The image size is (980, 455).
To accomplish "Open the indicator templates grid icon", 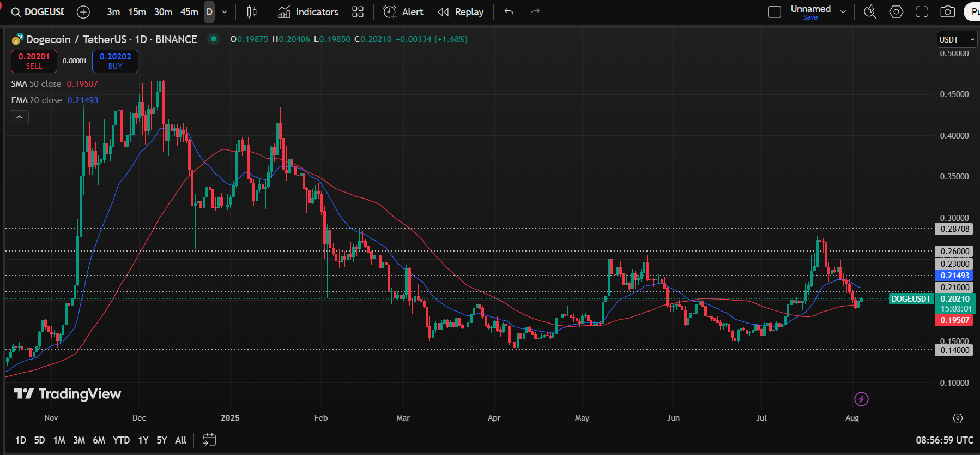I will [358, 12].
